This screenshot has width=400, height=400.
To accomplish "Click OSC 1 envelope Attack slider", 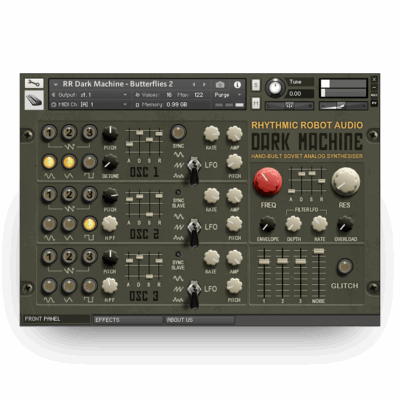I will [129, 144].
